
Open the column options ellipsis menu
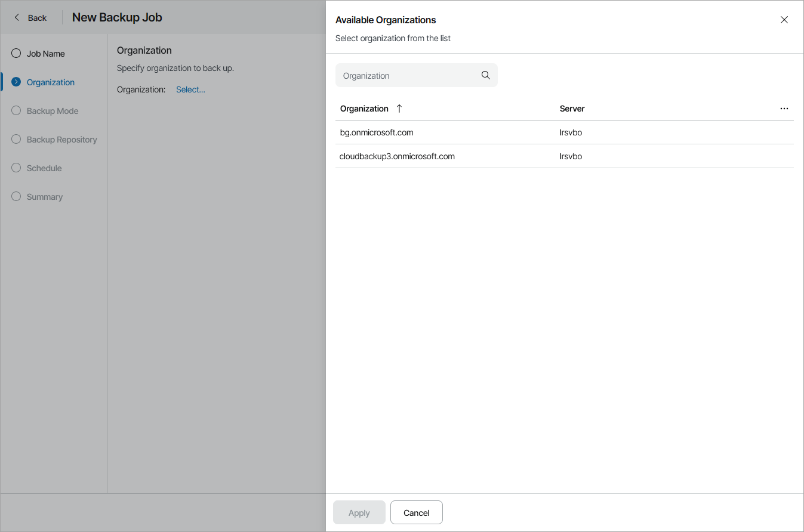(784, 109)
